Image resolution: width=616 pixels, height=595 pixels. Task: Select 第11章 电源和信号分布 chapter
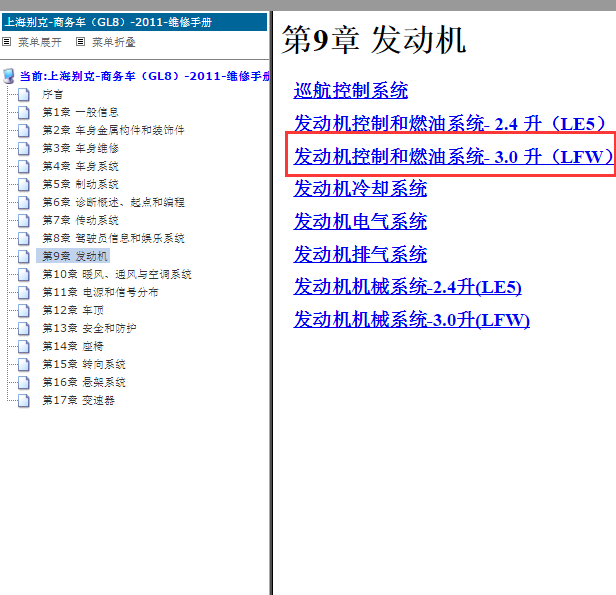[x=100, y=293]
